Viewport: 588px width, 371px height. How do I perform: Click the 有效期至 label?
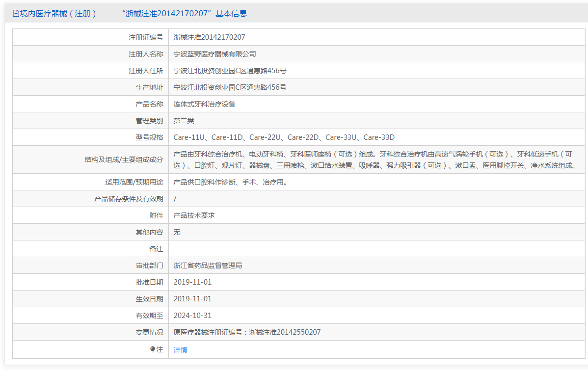(149, 316)
